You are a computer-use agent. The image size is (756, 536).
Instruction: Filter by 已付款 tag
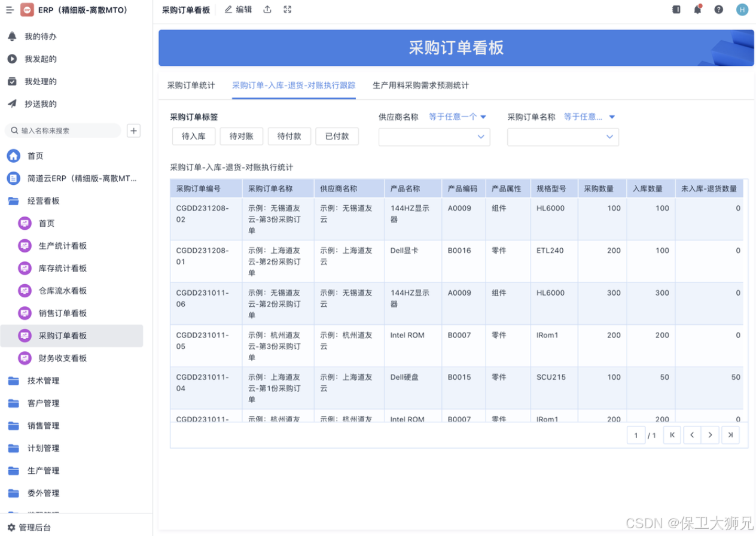click(x=337, y=136)
